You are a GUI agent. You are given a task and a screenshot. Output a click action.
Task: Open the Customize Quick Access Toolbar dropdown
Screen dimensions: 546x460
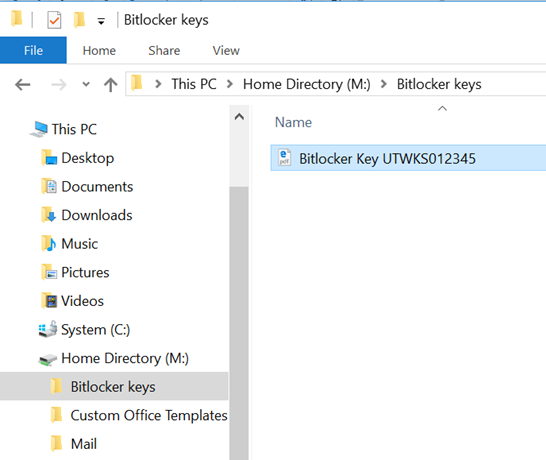(x=101, y=22)
